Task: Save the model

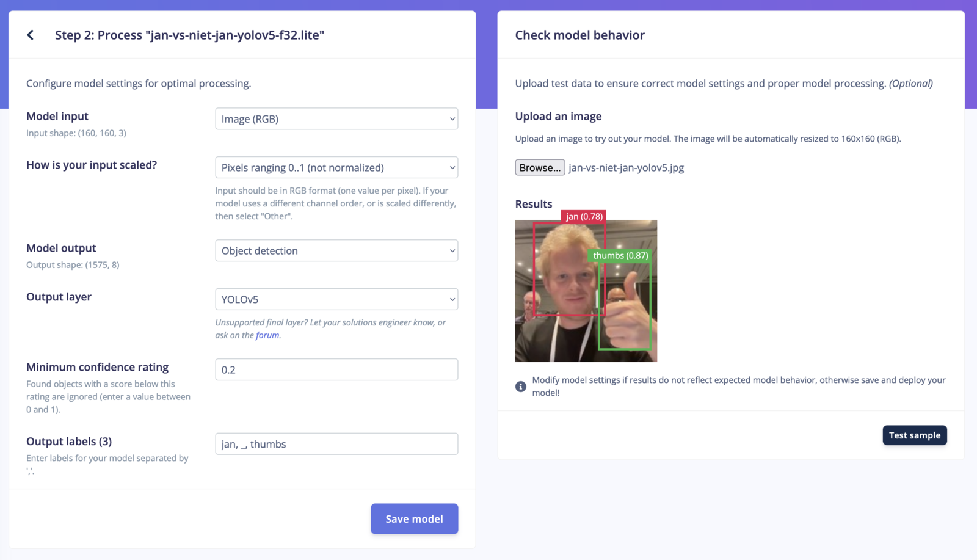Action: [x=414, y=519]
